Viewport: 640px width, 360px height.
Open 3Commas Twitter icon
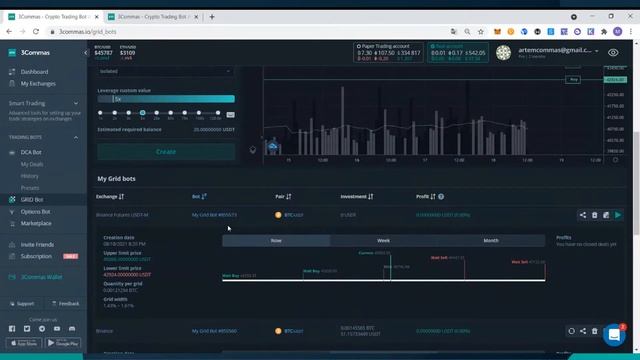pyautogui.click(x=27, y=329)
